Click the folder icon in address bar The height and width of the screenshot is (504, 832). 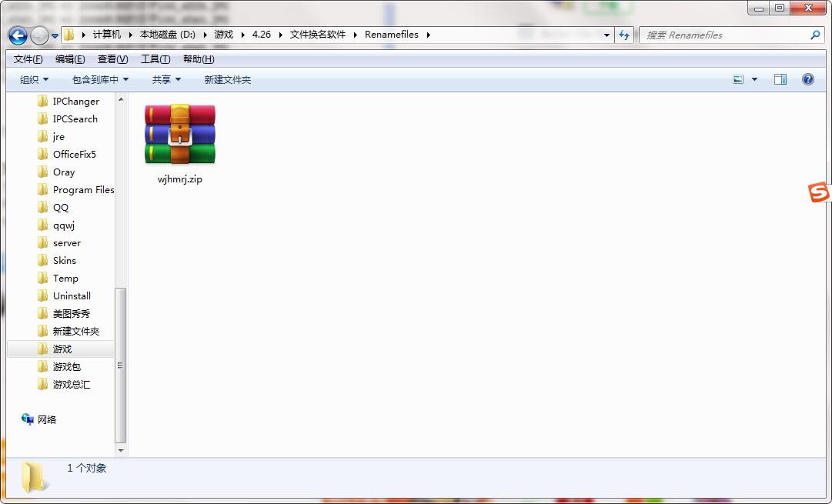[x=69, y=35]
